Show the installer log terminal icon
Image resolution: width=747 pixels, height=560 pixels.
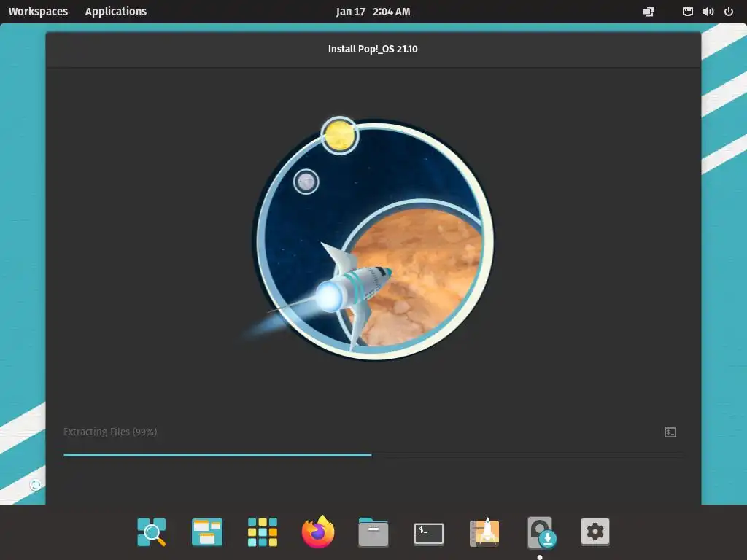(x=670, y=432)
